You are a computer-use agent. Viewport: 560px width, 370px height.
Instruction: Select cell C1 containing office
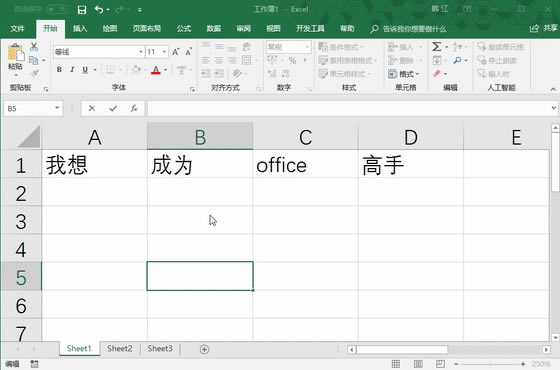(x=305, y=164)
